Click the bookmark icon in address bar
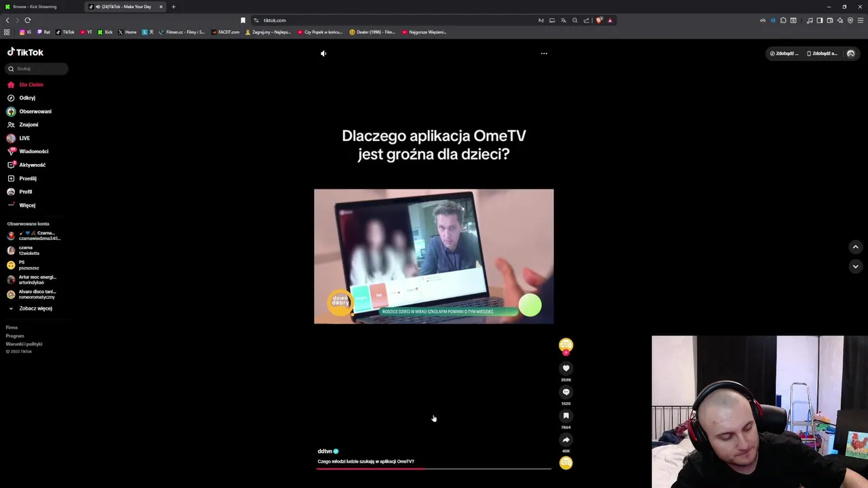The image size is (868, 488). [243, 20]
